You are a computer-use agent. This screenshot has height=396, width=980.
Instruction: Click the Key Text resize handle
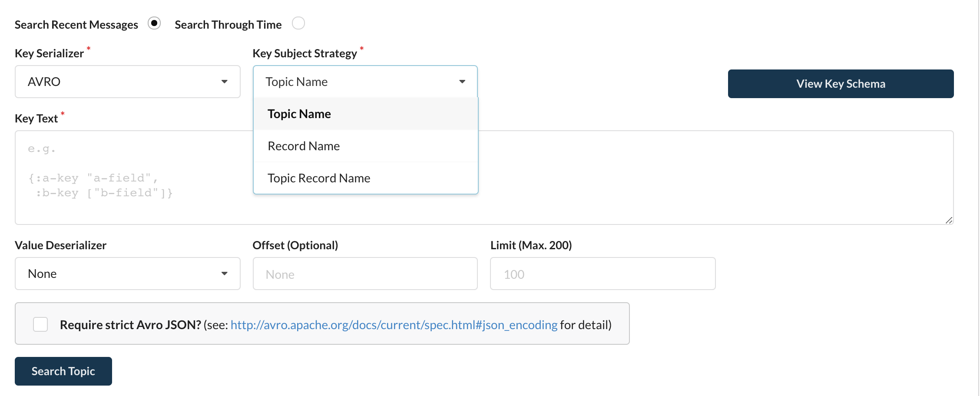point(949,221)
